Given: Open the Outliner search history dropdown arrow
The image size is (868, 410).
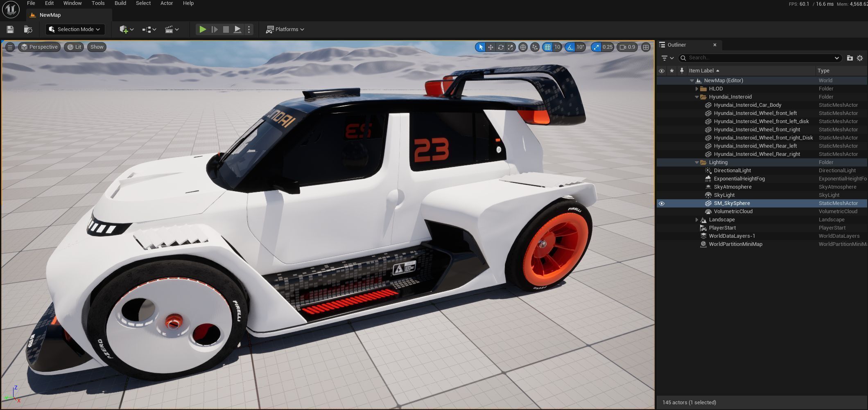Looking at the screenshot, I should coord(836,58).
